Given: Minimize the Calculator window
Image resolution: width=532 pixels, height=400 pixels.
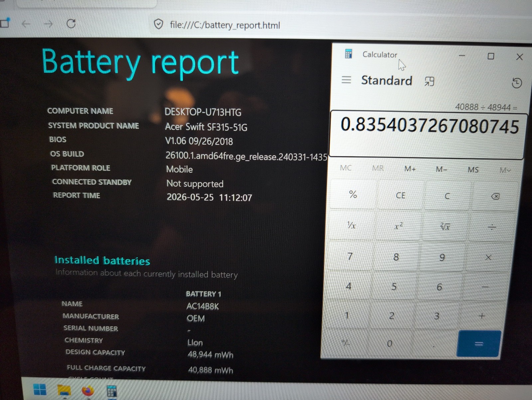Looking at the screenshot, I should [462, 55].
